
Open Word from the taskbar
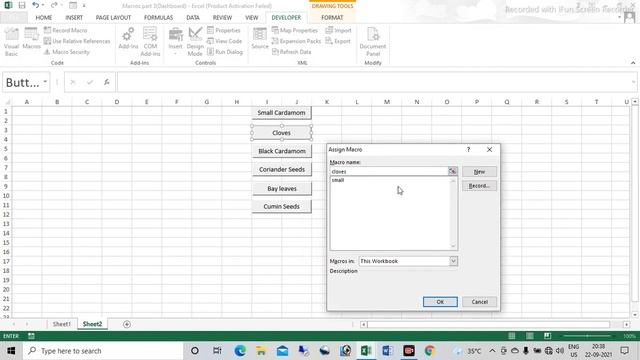point(387,351)
